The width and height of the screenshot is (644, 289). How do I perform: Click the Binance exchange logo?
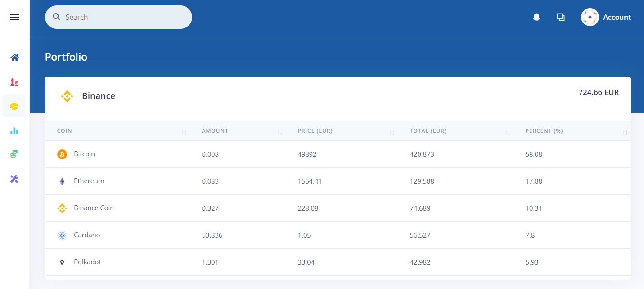pyautogui.click(x=67, y=96)
